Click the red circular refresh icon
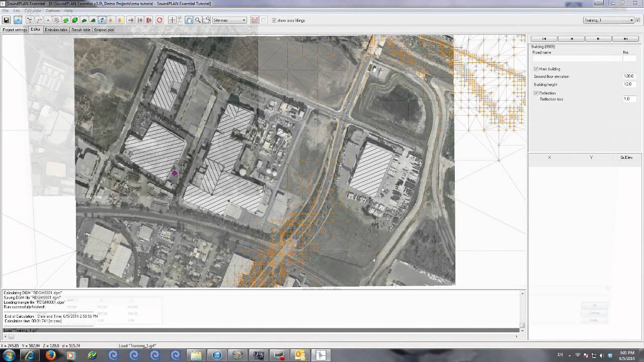The width and height of the screenshot is (644, 362). click(x=159, y=20)
